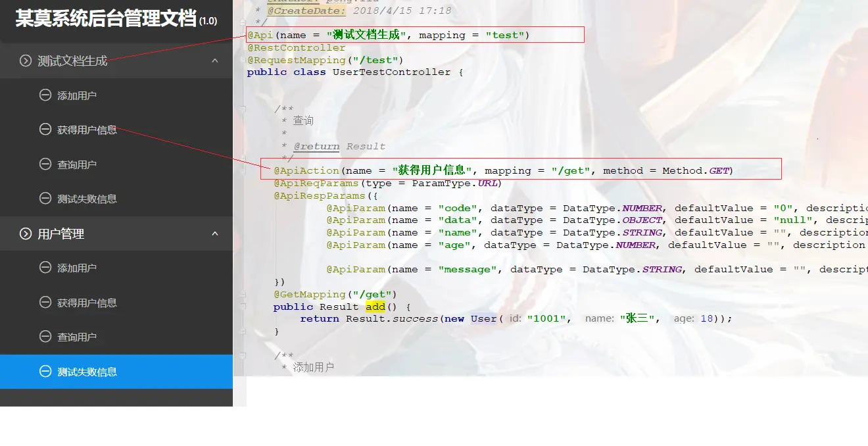
Task: Click the UserTestController class name
Action: [391, 72]
